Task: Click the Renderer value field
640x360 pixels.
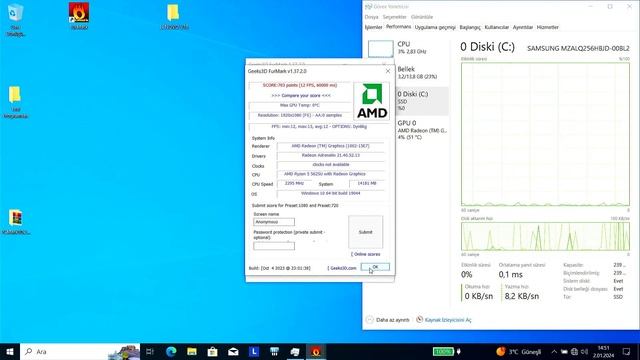Action: 331,146
